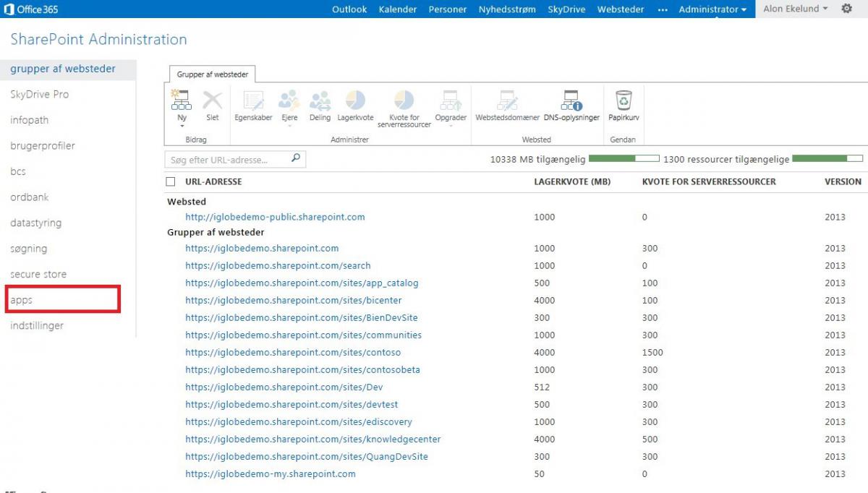Open SkyDrive from the top navigation
The height and width of the screenshot is (493, 868).
click(x=568, y=9)
